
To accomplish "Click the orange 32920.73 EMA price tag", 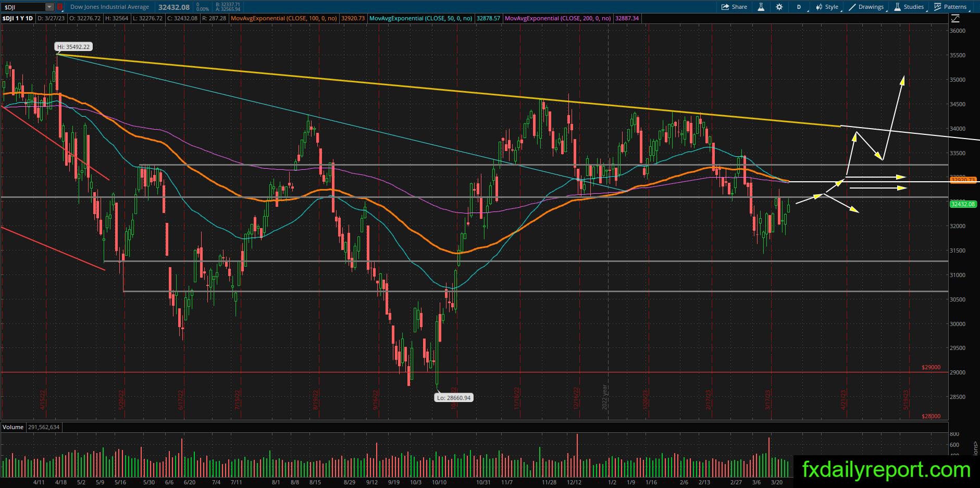I will pos(962,180).
